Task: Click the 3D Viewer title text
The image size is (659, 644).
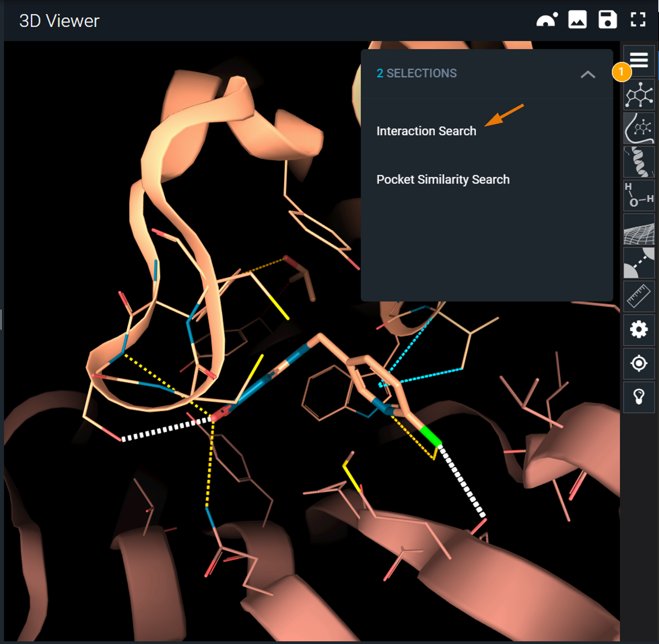Action: pyautogui.click(x=59, y=21)
